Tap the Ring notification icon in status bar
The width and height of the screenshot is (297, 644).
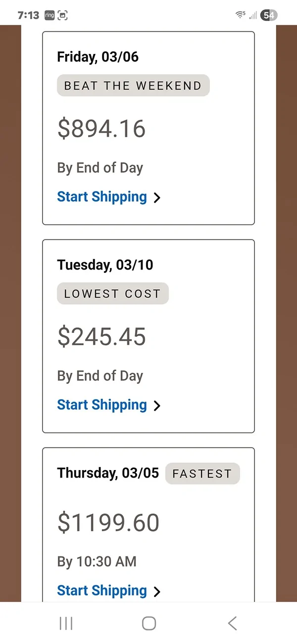[49, 15]
